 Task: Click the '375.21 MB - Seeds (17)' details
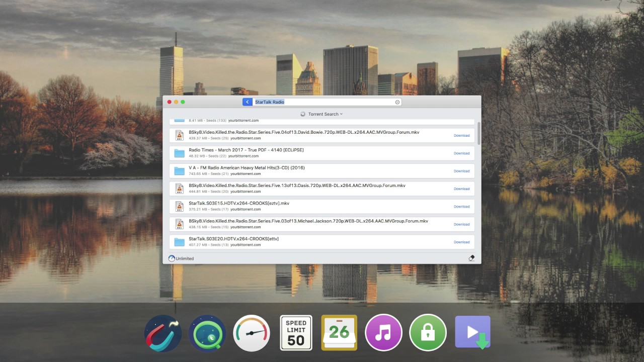pyautogui.click(x=208, y=209)
